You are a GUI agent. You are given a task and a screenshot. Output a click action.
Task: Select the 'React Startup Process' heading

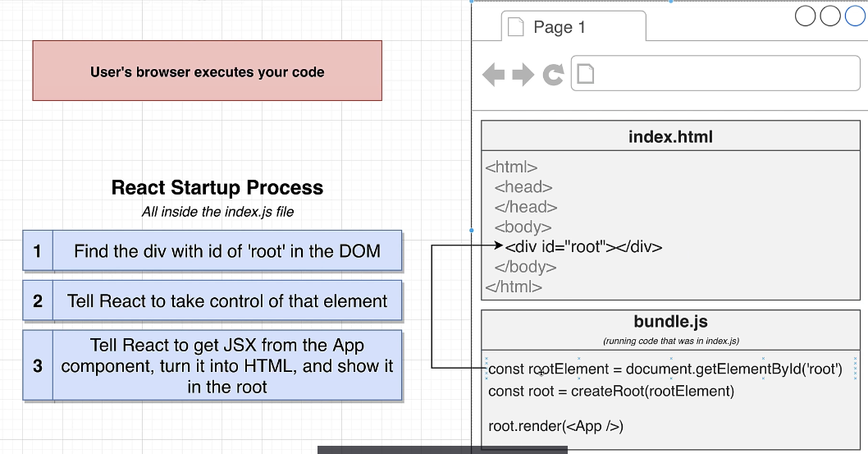click(217, 188)
